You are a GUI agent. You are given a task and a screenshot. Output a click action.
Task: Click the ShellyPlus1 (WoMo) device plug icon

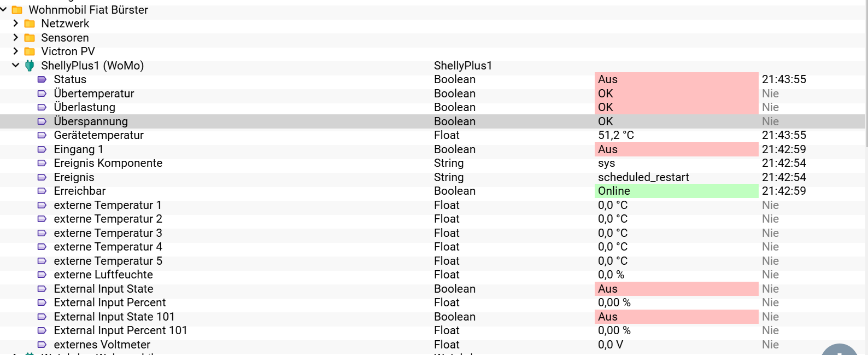point(30,66)
